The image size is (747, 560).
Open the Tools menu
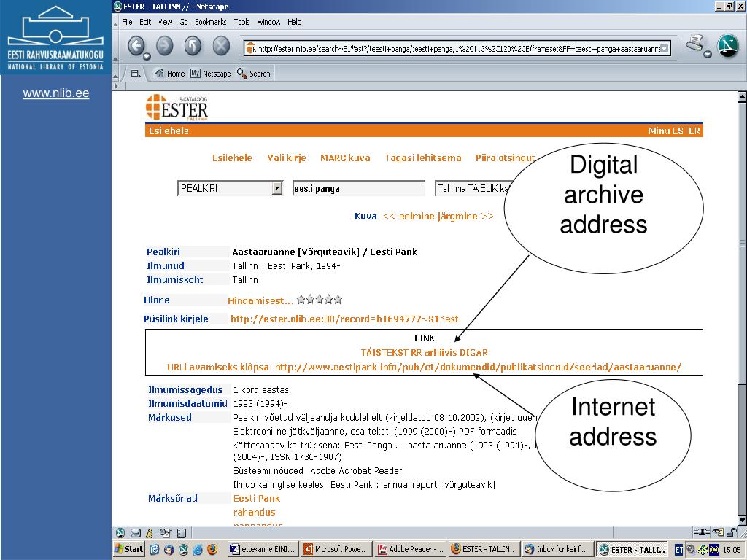click(241, 22)
